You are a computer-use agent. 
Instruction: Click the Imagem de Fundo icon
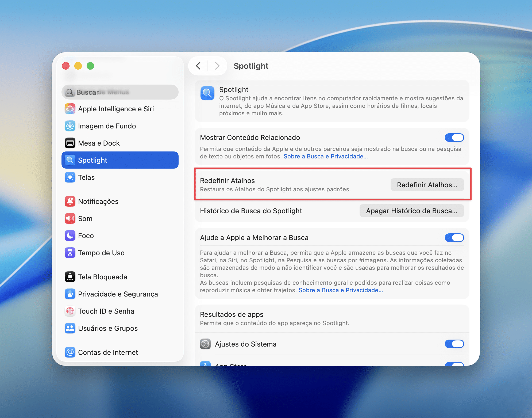tap(70, 126)
